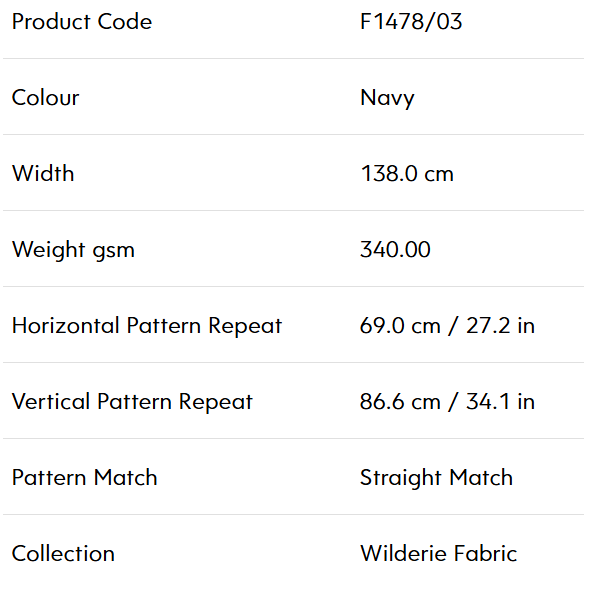599x600 pixels.
Task: Select the 138.0 cm width value
Action: [x=407, y=173]
